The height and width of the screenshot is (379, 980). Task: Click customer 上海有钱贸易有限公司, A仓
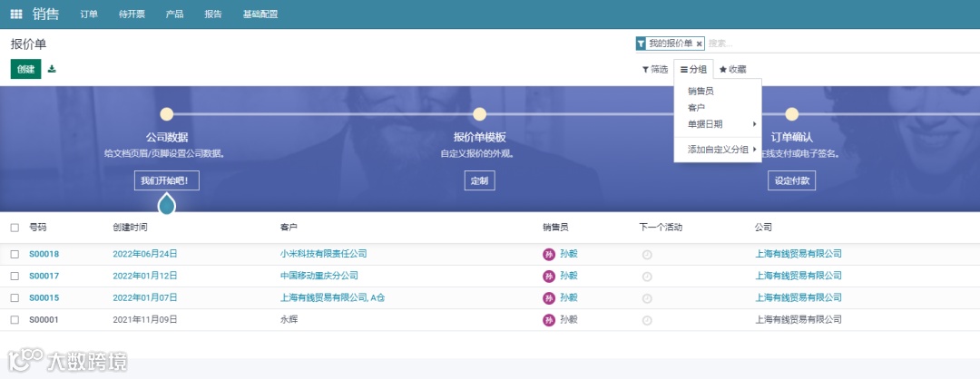coord(332,297)
